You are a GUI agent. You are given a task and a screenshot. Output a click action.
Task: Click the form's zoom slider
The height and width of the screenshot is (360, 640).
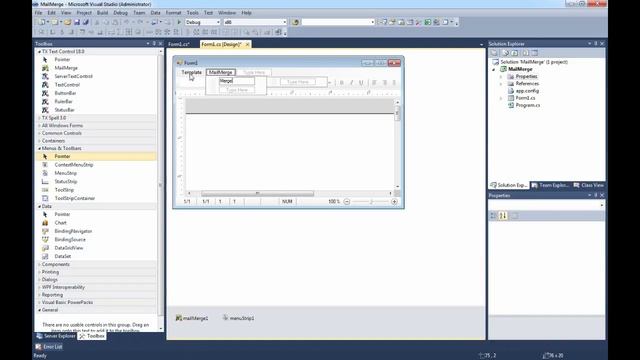click(371, 202)
